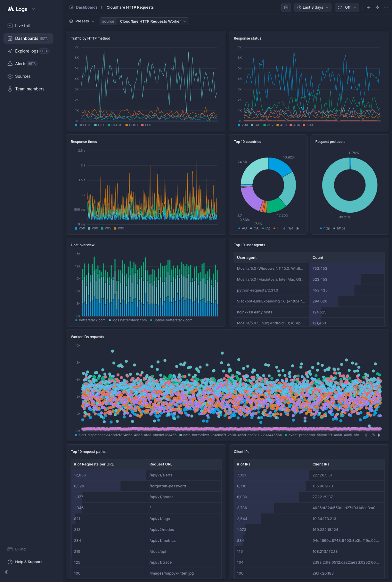Toggle 200 status series in legend
Viewport: 392px width, 582px height.
(x=243, y=125)
